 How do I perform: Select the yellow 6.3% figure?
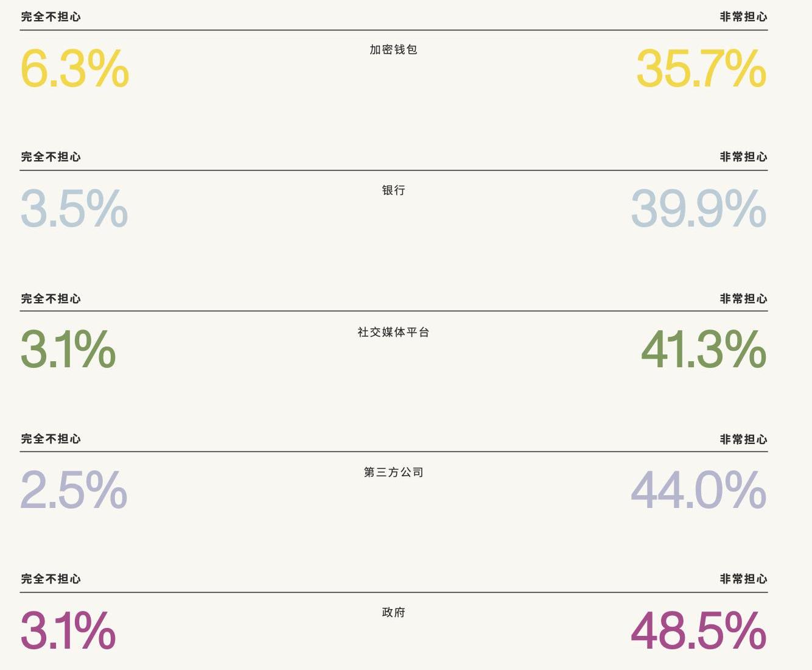pyautogui.click(x=75, y=68)
